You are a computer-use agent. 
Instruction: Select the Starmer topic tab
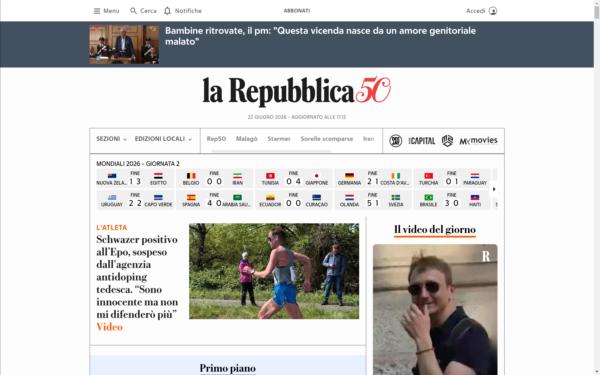pos(279,139)
